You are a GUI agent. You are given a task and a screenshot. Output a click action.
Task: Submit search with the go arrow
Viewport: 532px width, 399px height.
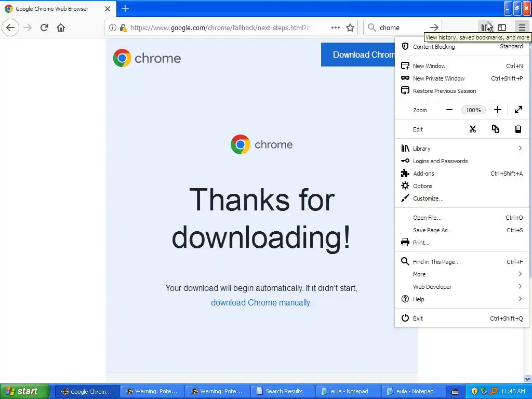(x=434, y=28)
